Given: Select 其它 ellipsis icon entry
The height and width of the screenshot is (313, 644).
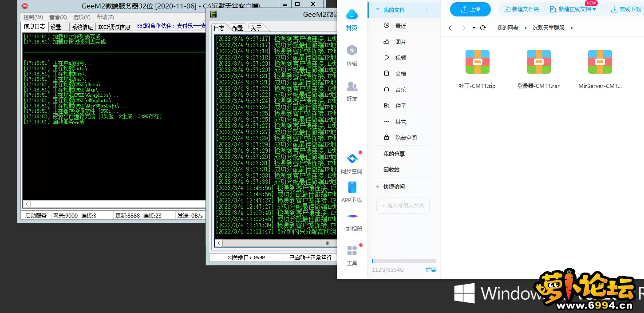Looking at the screenshot, I should click(x=387, y=122).
